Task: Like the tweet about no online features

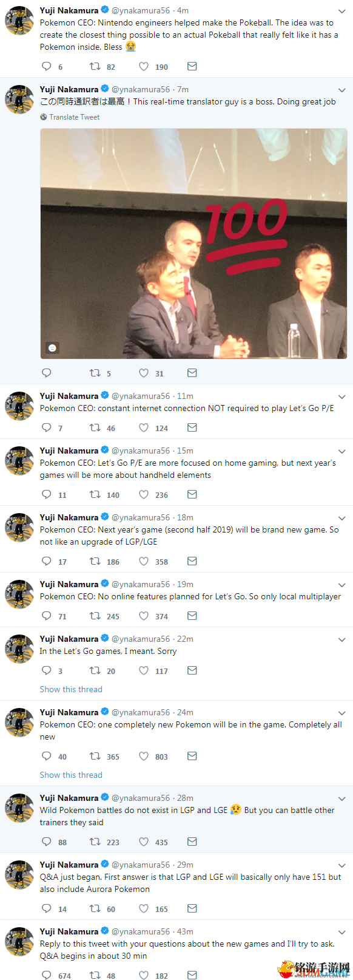Action: [144, 616]
